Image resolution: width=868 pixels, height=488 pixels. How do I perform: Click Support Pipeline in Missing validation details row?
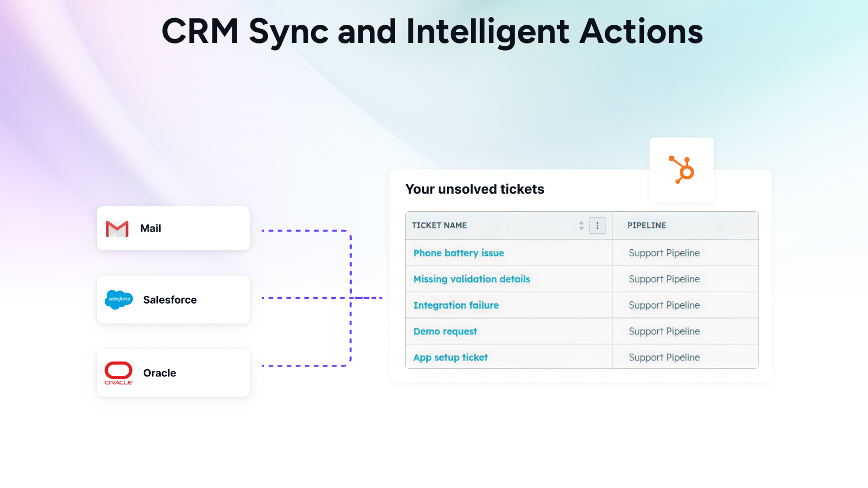pyautogui.click(x=664, y=279)
